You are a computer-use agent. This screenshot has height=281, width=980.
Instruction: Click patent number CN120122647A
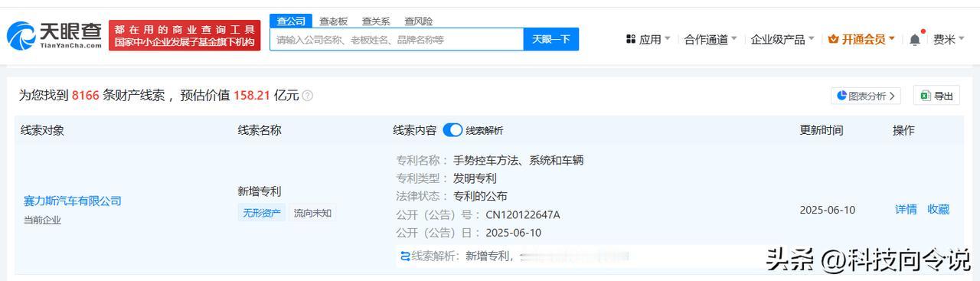[523, 214]
